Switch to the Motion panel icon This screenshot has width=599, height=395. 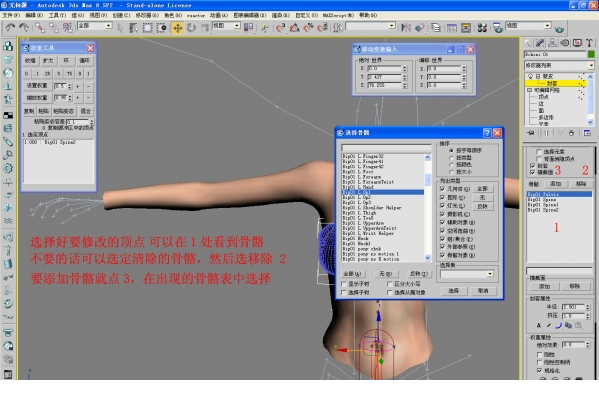click(565, 43)
